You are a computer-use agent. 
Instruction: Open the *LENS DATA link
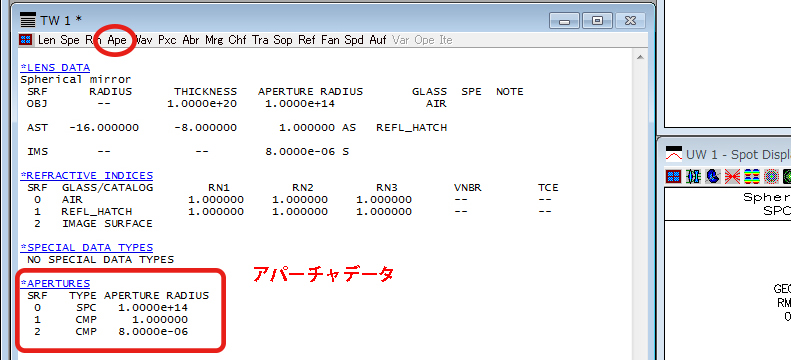point(55,68)
